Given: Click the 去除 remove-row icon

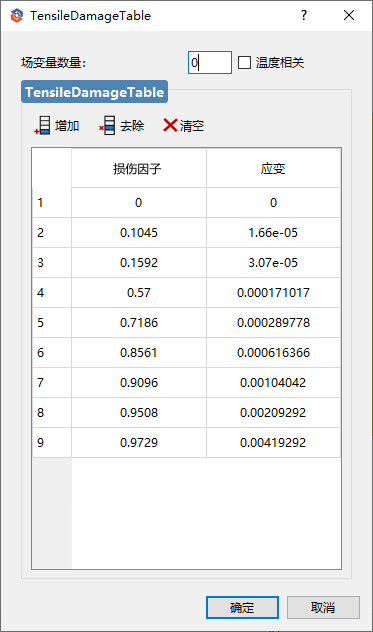Looking at the screenshot, I should (107, 125).
